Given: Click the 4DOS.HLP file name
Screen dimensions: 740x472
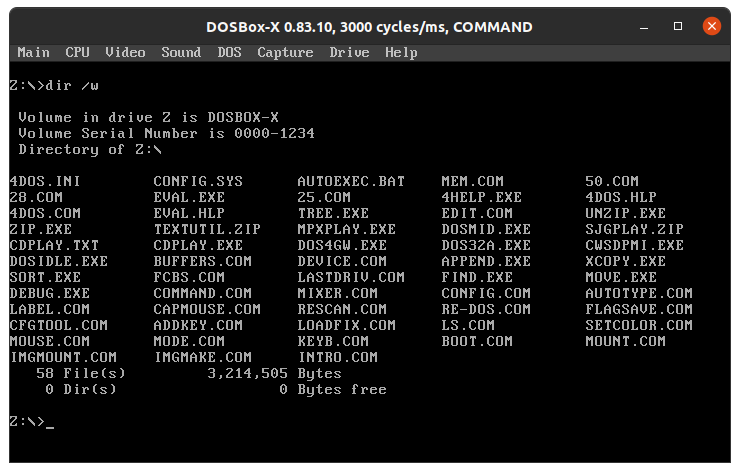Looking at the screenshot, I should 621,197.
